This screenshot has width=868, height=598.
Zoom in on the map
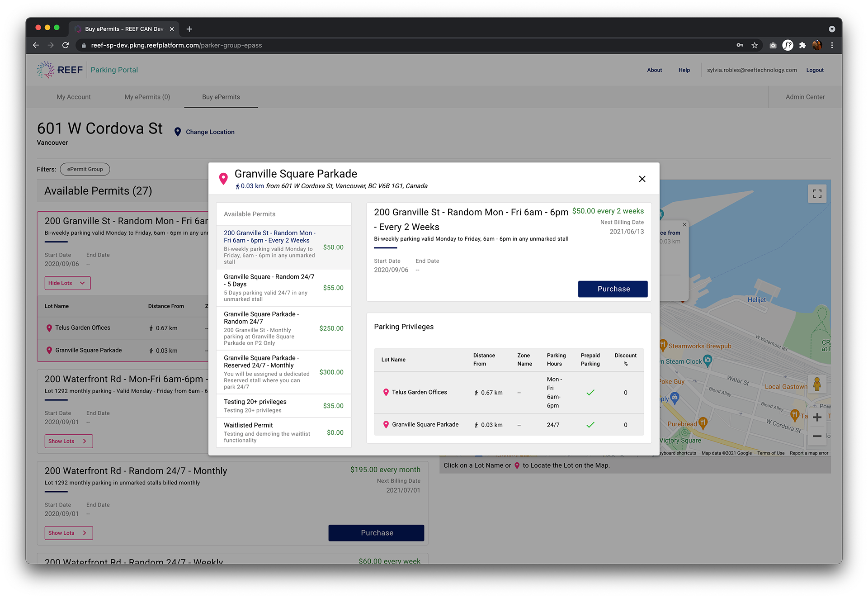[817, 417]
